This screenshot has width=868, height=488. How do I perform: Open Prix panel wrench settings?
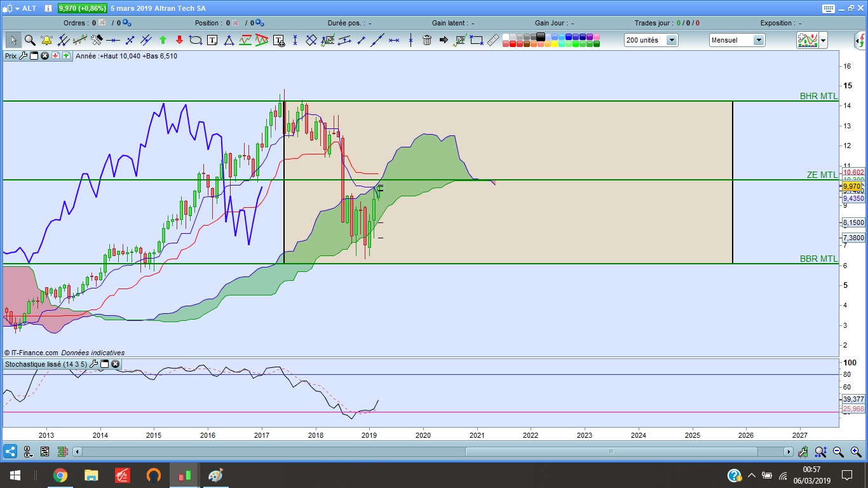(24, 56)
